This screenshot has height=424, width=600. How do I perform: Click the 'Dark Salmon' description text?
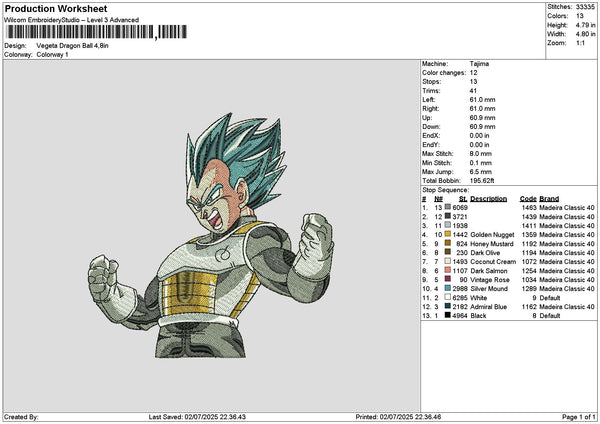[x=489, y=271]
